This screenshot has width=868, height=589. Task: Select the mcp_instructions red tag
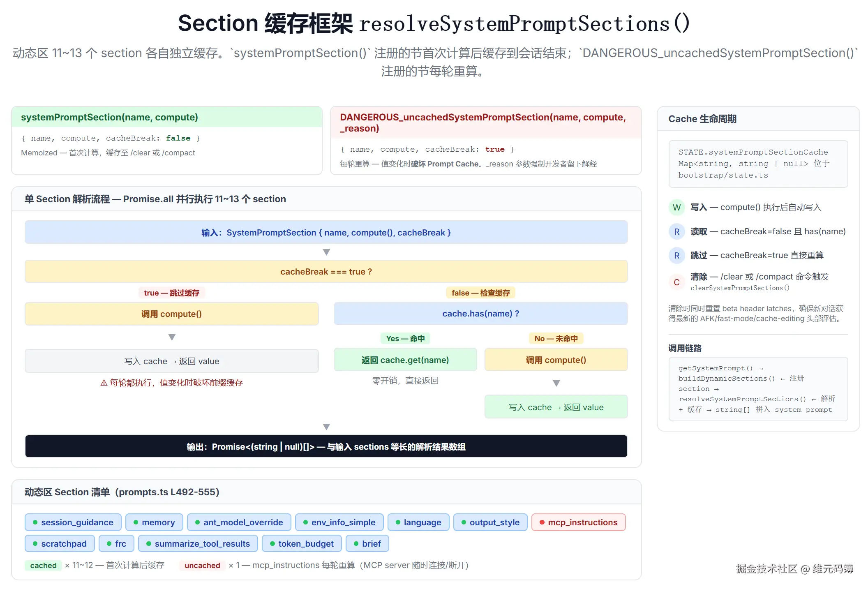point(578,522)
